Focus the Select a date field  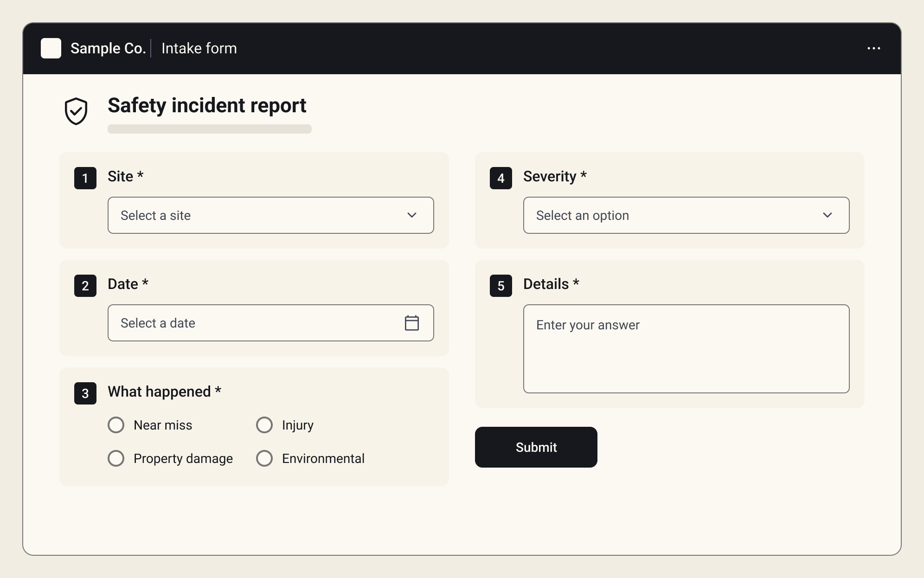(271, 323)
